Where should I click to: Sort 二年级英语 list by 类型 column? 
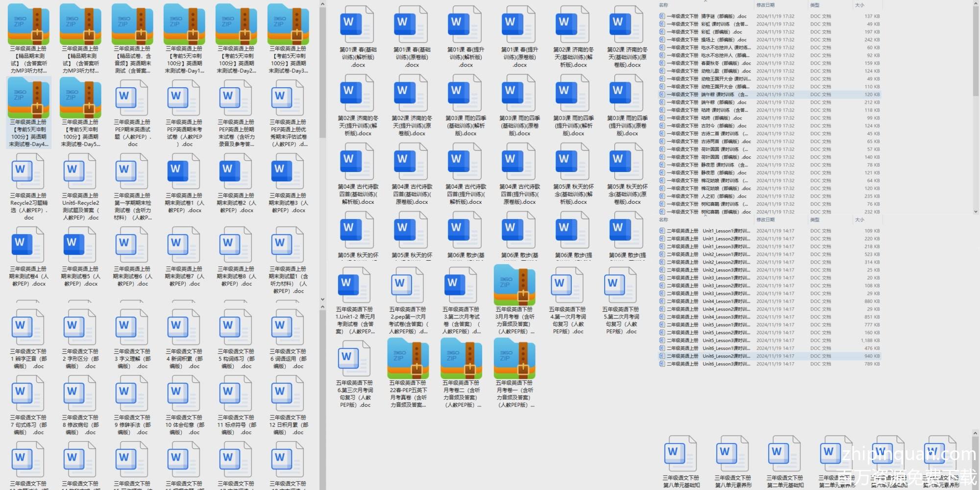(x=814, y=220)
